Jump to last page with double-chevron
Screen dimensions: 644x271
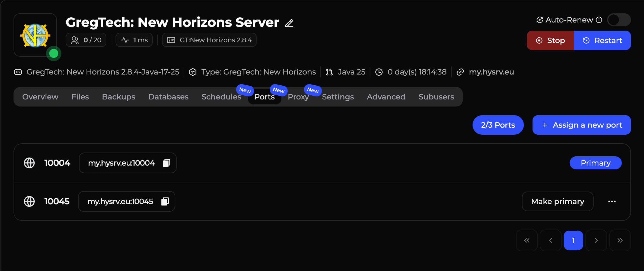(620, 240)
